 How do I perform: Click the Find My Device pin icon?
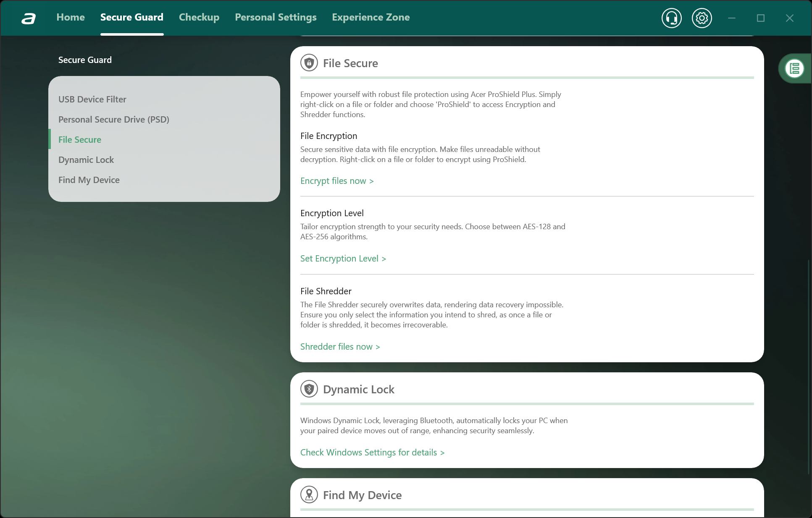click(x=309, y=495)
